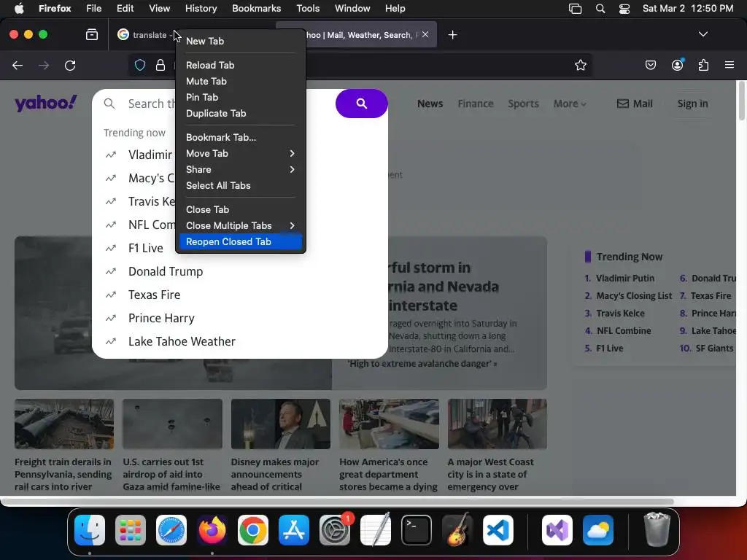Open the Bookmarks menu in the menu bar
Screen dimensions: 747x560
click(256, 9)
